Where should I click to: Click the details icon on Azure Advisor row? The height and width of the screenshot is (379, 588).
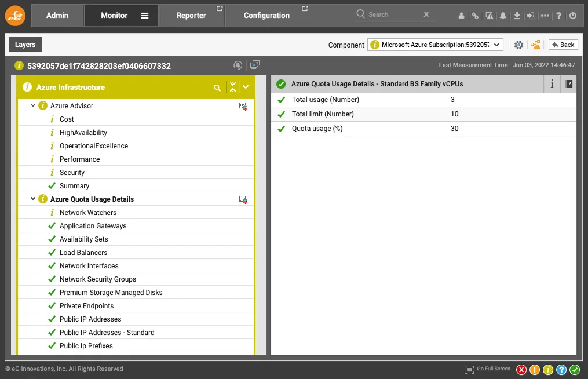(243, 106)
